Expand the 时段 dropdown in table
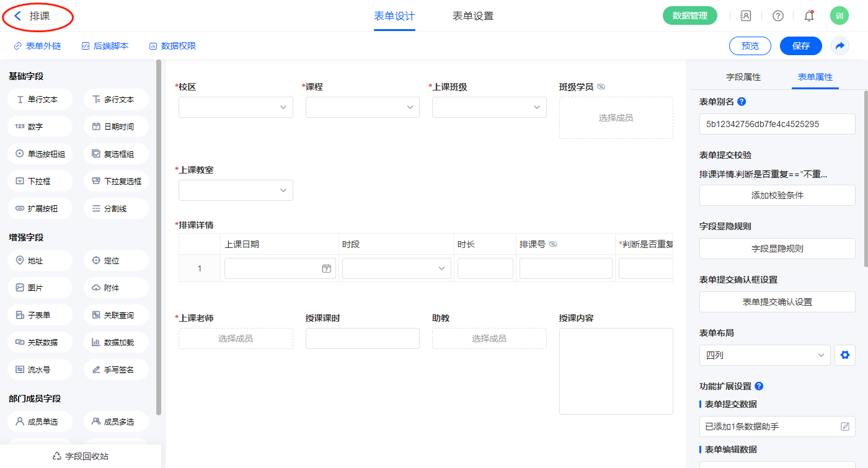868x468 pixels. tap(396, 268)
